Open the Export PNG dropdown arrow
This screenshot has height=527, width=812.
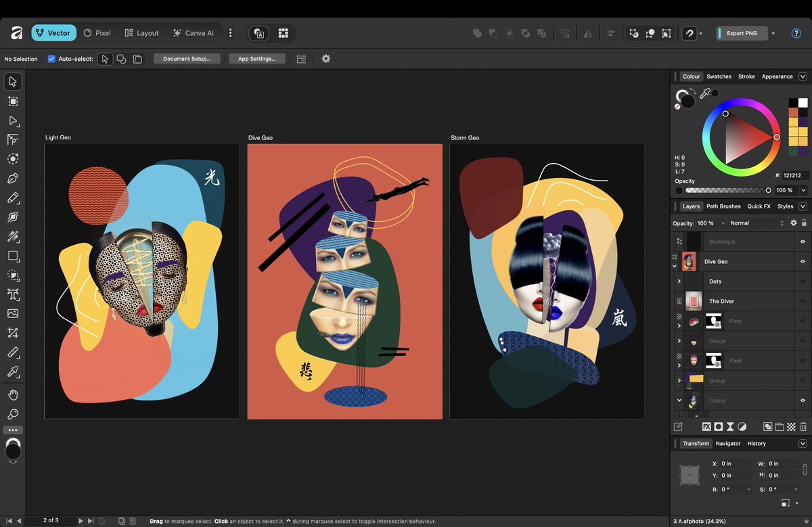(773, 33)
